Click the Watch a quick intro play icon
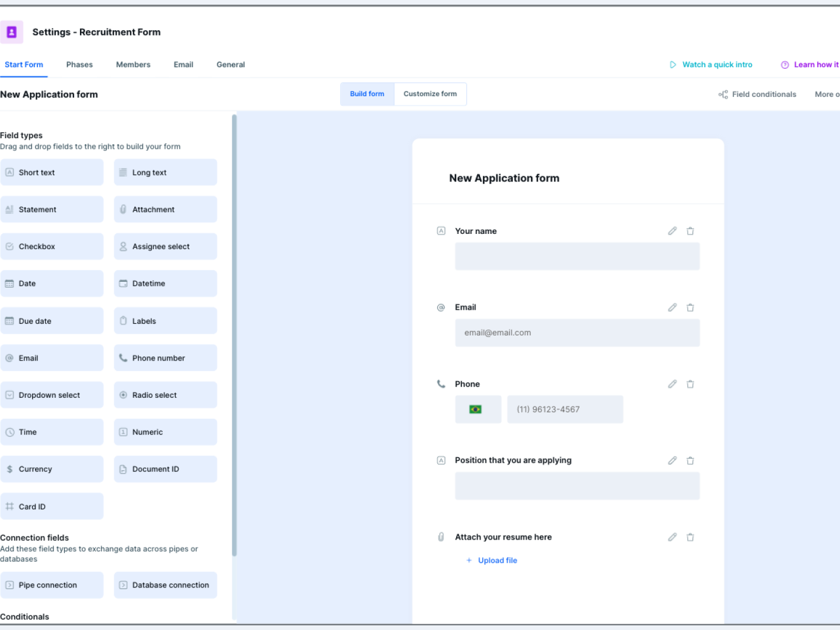 pos(673,65)
